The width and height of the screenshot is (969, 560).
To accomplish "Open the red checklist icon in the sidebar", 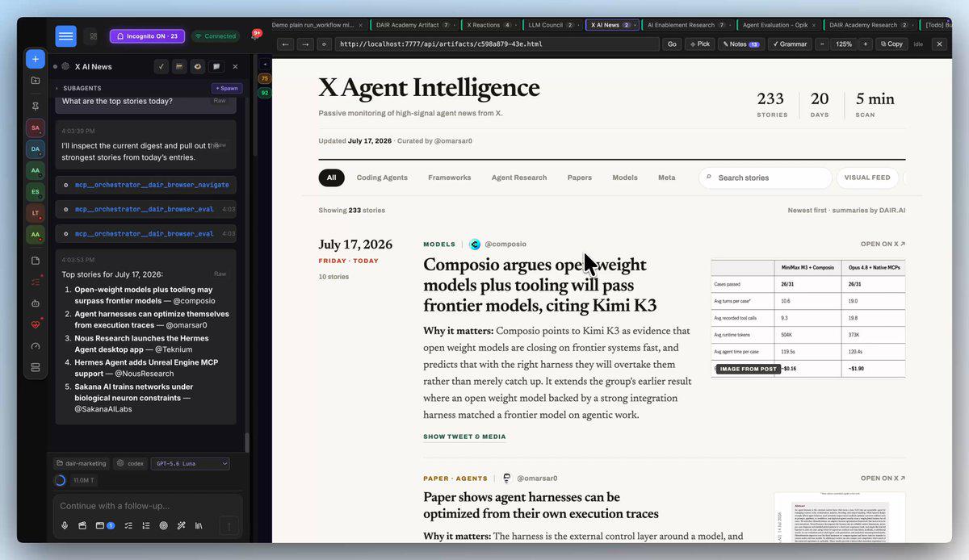I will click(x=36, y=282).
